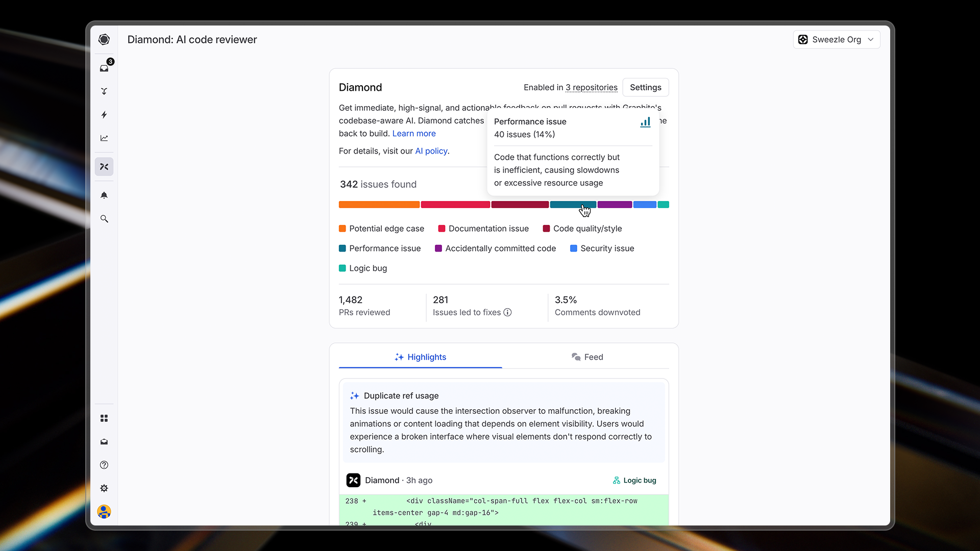
Task: Click the orange Potential edge case bar segment
Action: point(379,205)
